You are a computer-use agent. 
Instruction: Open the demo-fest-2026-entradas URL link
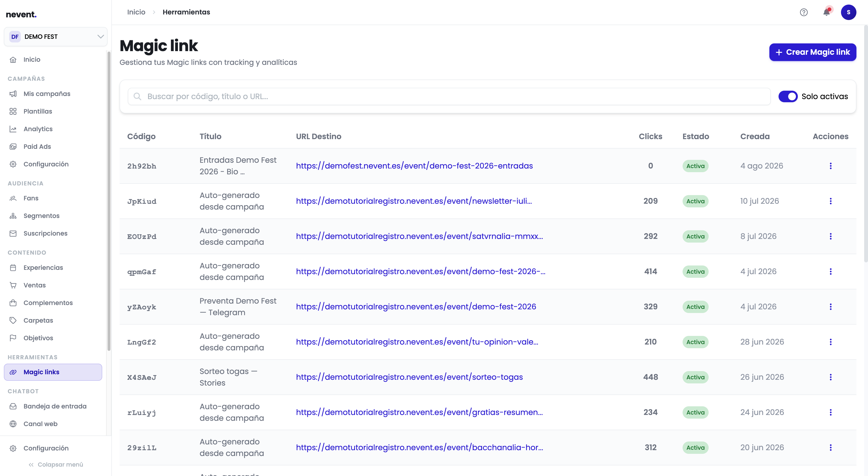click(414, 166)
